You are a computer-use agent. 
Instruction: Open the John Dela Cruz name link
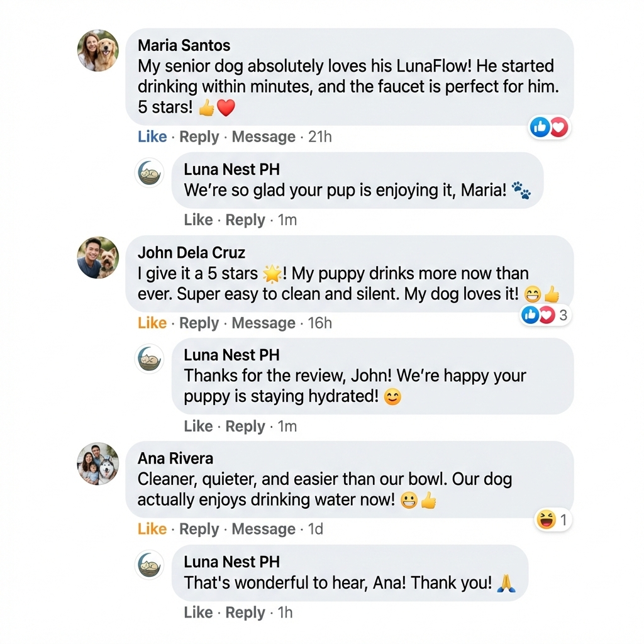click(x=191, y=253)
